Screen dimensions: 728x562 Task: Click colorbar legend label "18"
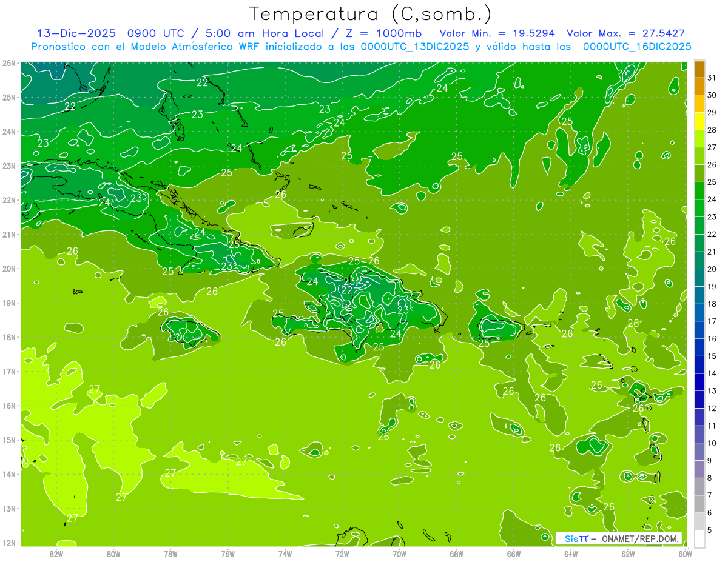click(712, 303)
